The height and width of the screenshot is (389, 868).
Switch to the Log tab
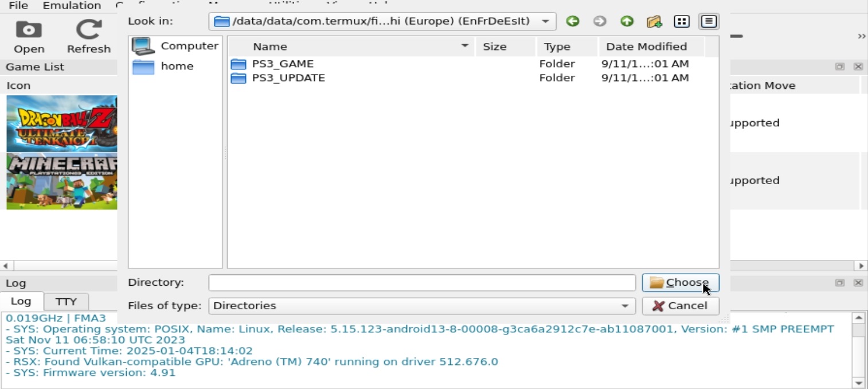(21, 301)
